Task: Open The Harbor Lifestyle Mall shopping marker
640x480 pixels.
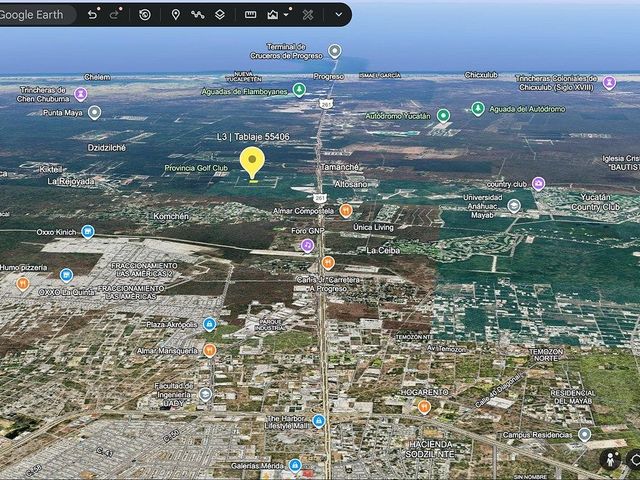Action: [319, 420]
